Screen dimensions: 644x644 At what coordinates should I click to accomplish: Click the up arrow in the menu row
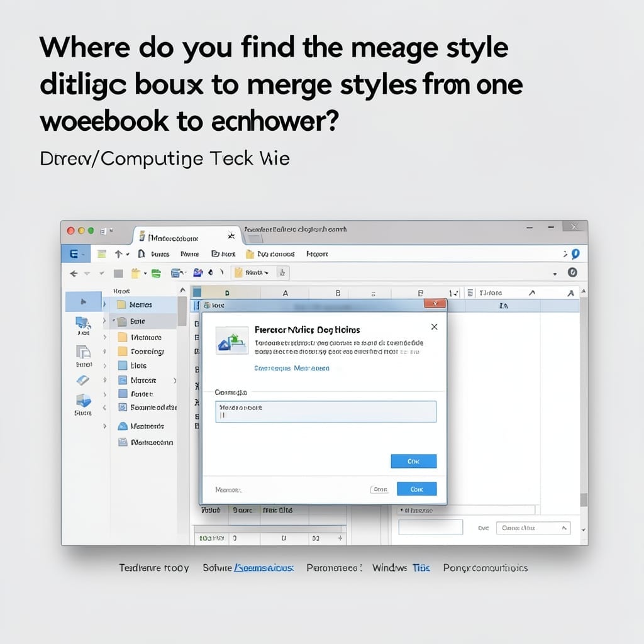pos(119,254)
